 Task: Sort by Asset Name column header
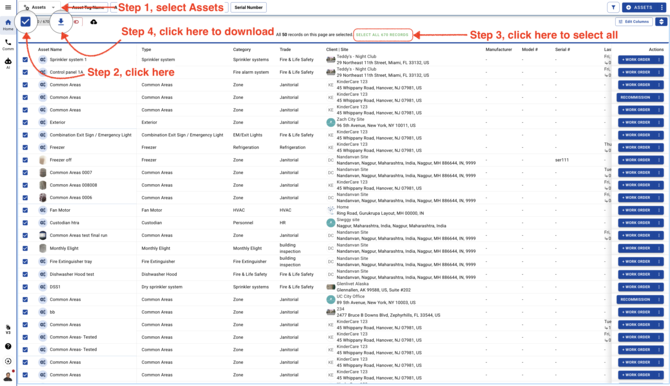point(50,50)
